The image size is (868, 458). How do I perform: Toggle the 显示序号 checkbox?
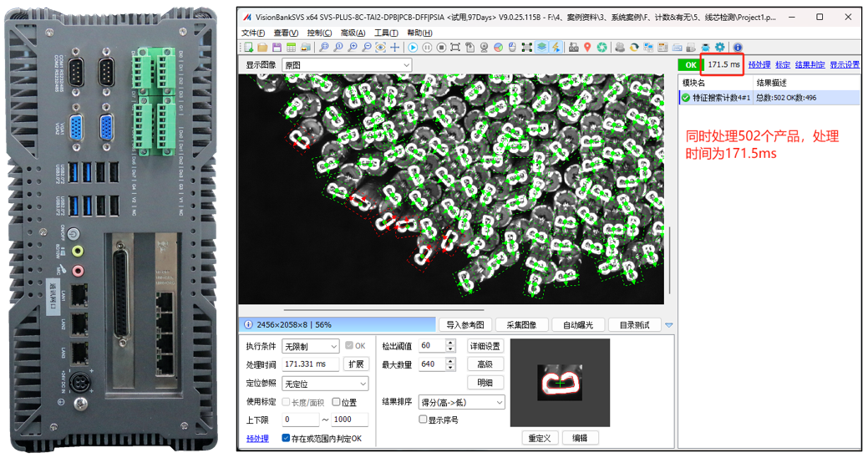pyautogui.click(x=423, y=420)
